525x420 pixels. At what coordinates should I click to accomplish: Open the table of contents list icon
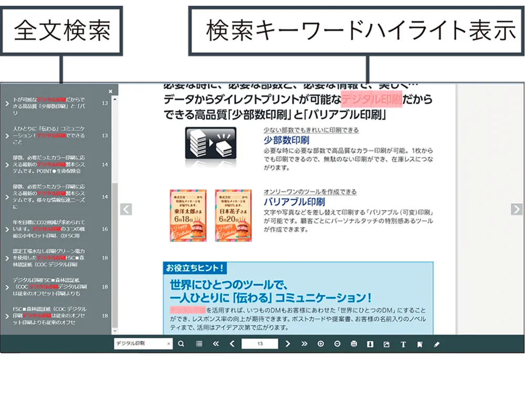tap(199, 344)
